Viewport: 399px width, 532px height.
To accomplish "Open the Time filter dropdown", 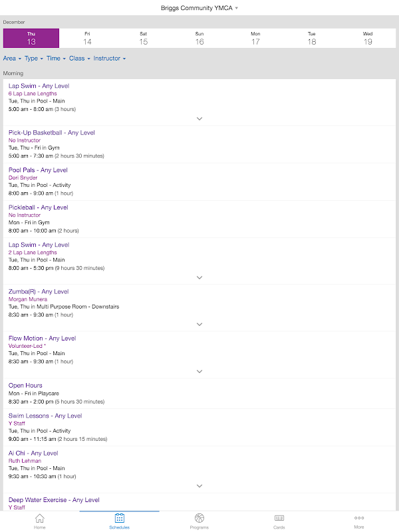I will click(x=56, y=59).
